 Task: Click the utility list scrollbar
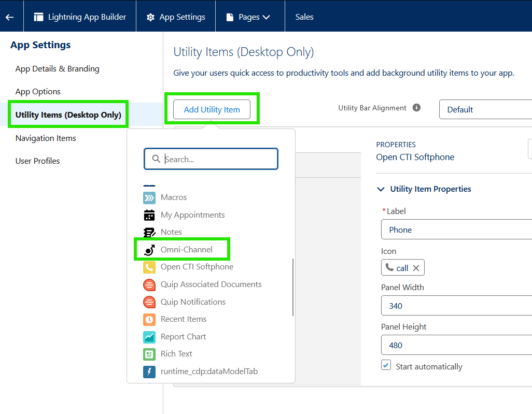click(x=292, y=287)
